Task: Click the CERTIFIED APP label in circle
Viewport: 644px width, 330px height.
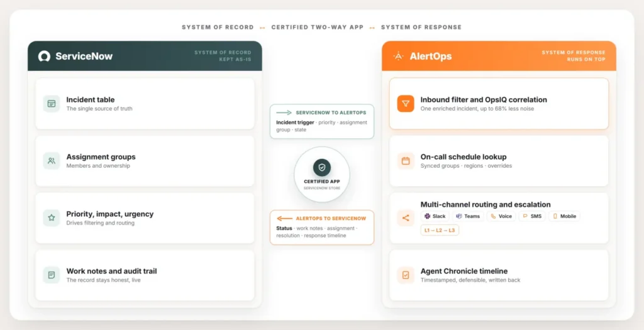Action: [x=322, y=182]
